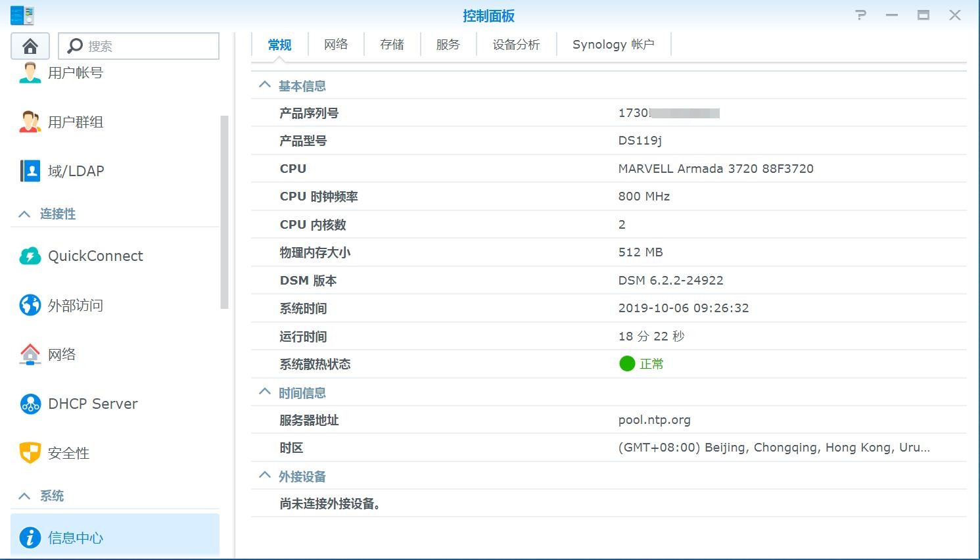Click the CPU 内核数 label

(313, 225)
